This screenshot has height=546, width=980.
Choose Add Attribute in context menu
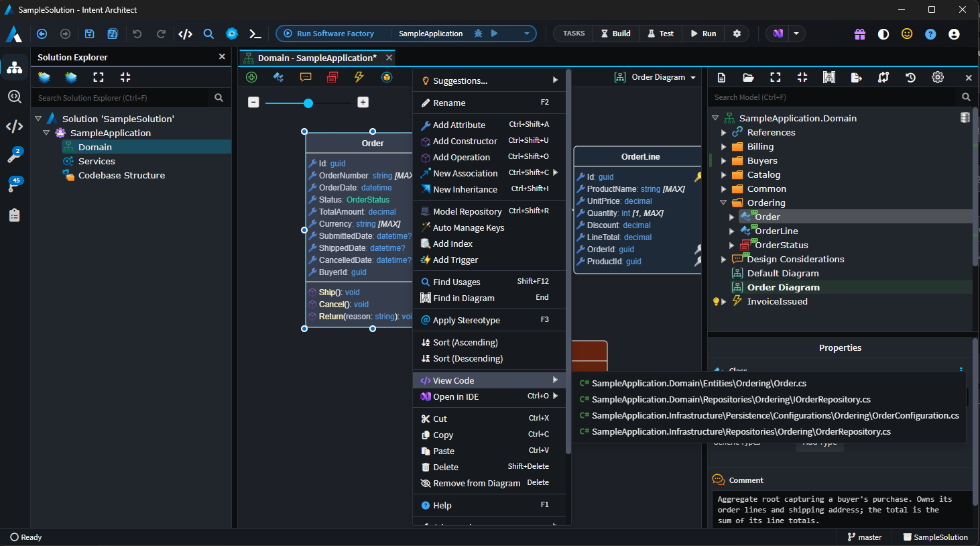click(489, 125)
